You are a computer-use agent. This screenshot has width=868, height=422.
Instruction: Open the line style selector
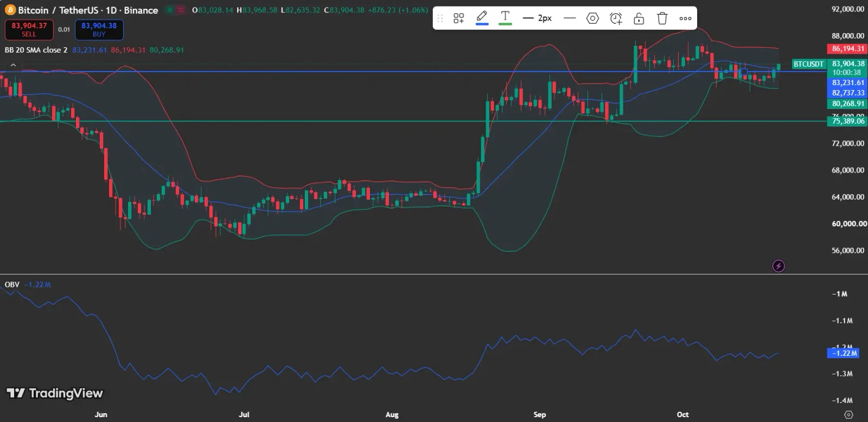pyautogui.click(x=570, y=18)
